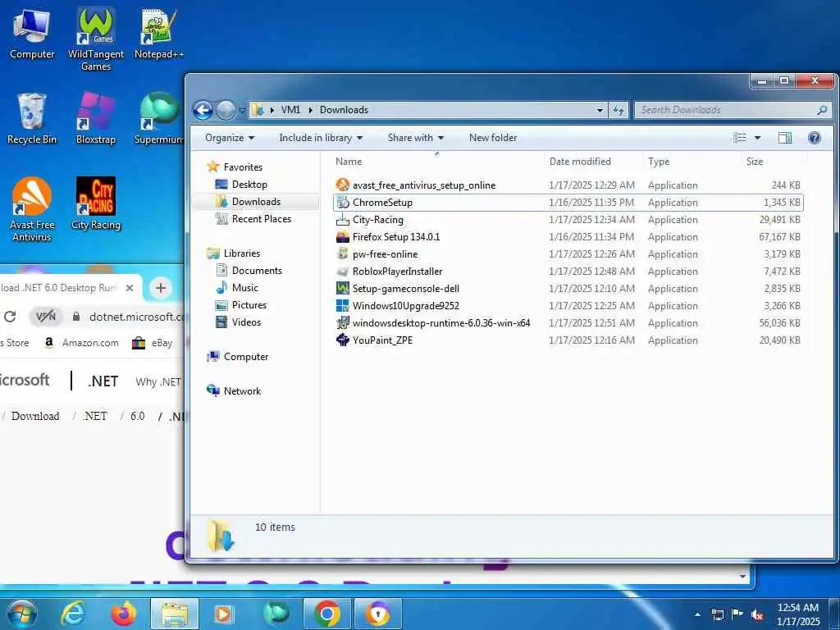Image resolution: width=840 pixels, height=630 pixels.
Task: Open Pictures library in navigation pane
Action: coord(249,305)
